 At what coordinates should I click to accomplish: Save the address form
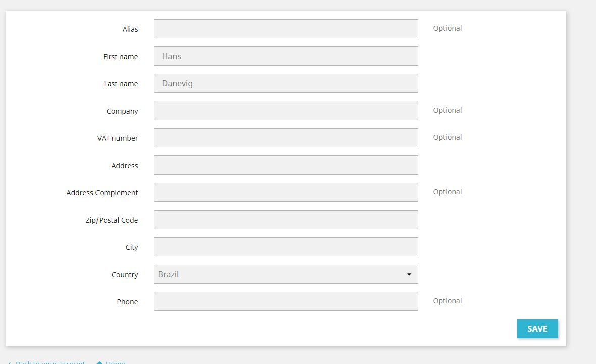click(x=537, y=329)
